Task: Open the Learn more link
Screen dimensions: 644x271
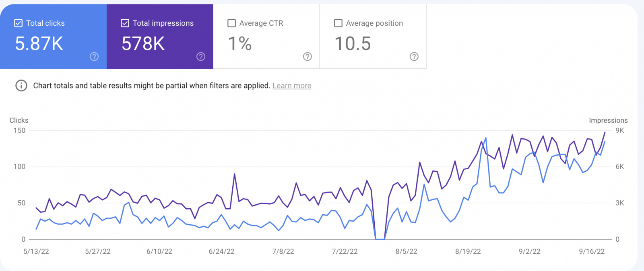Action: (x=292, y=86)
